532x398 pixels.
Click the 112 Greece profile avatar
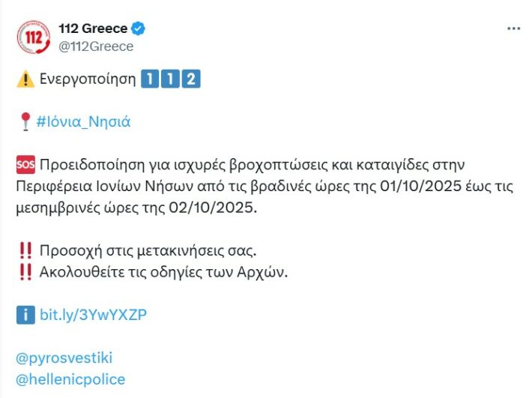31,36
